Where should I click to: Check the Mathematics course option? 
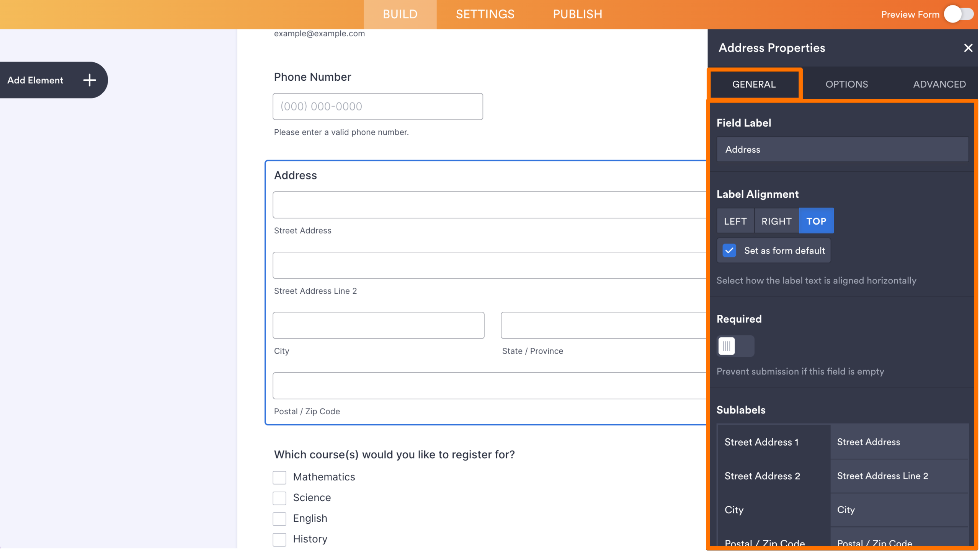pyautogui.click(x=279, y=477)
